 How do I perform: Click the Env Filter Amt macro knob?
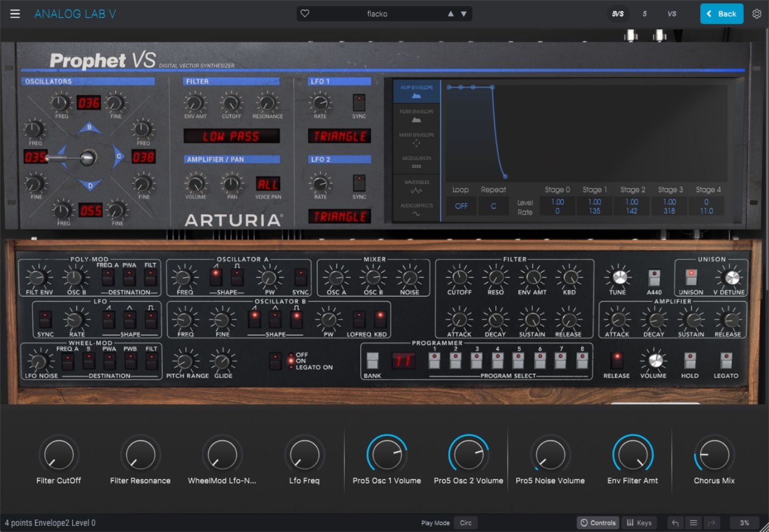632,455
